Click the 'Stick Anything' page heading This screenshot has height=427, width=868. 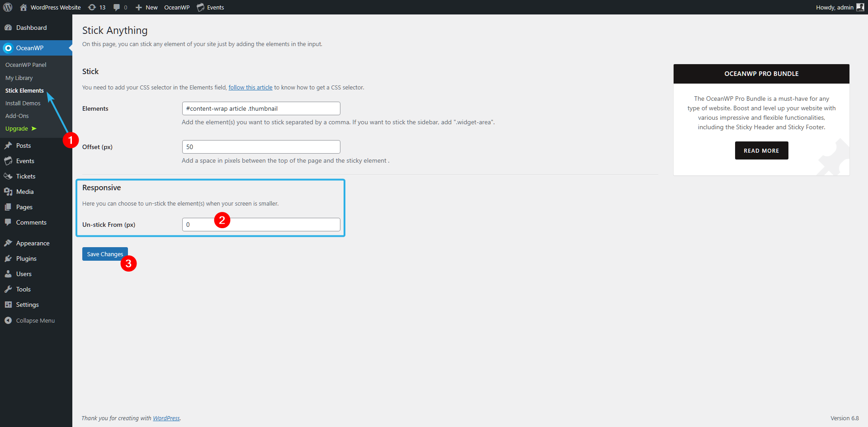click(115, 30)
